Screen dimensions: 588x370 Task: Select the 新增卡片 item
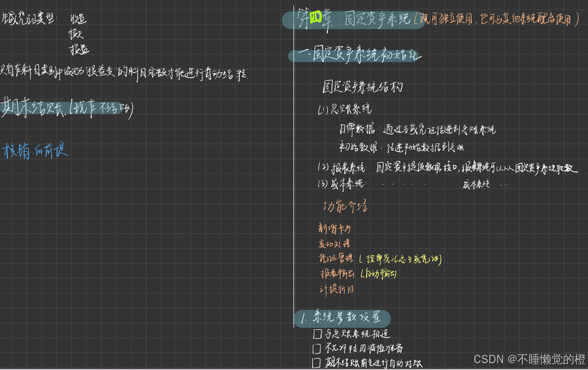(x=335, y=228)
